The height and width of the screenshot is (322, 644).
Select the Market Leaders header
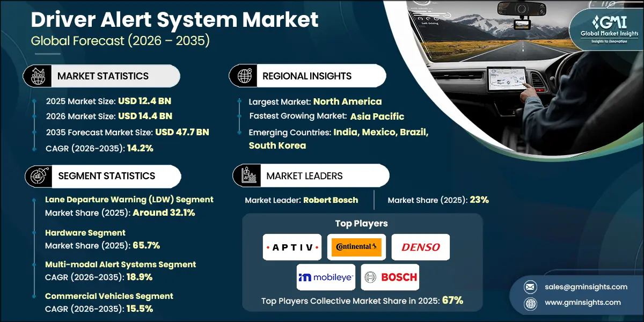click(304, 176)
